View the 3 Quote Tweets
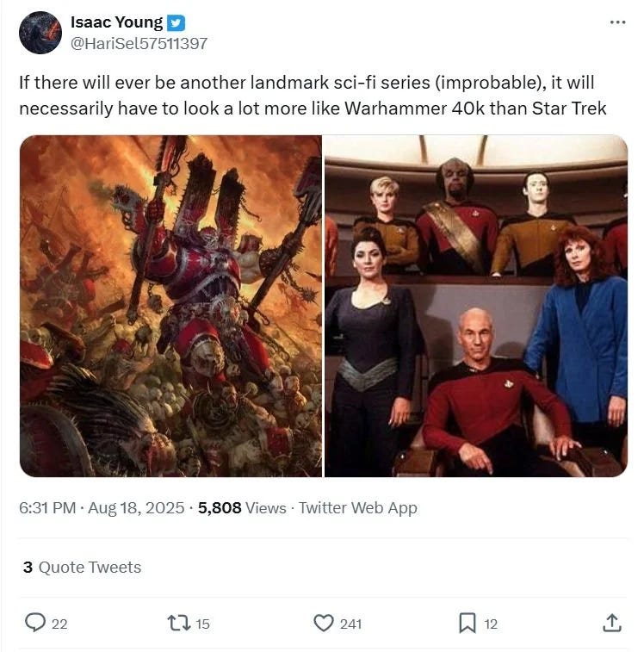The height and width of the screenshot is (652, 644). coord(83,568)
